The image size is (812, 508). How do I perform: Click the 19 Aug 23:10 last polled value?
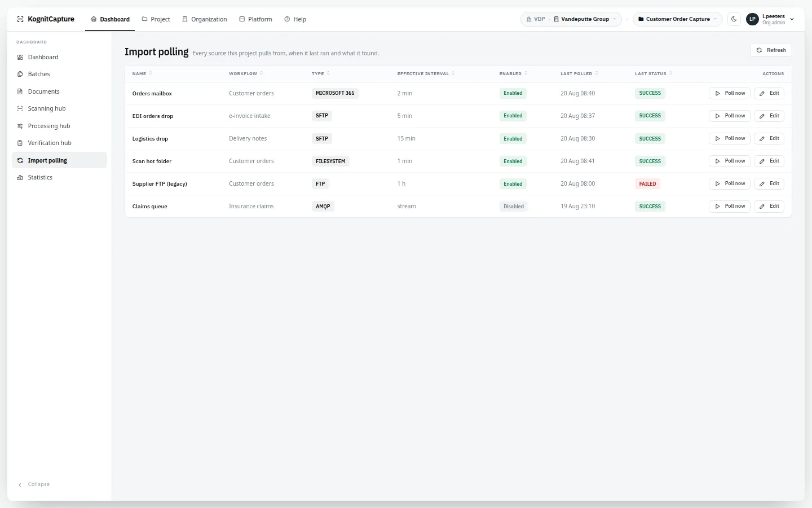[x=578, y=207]
